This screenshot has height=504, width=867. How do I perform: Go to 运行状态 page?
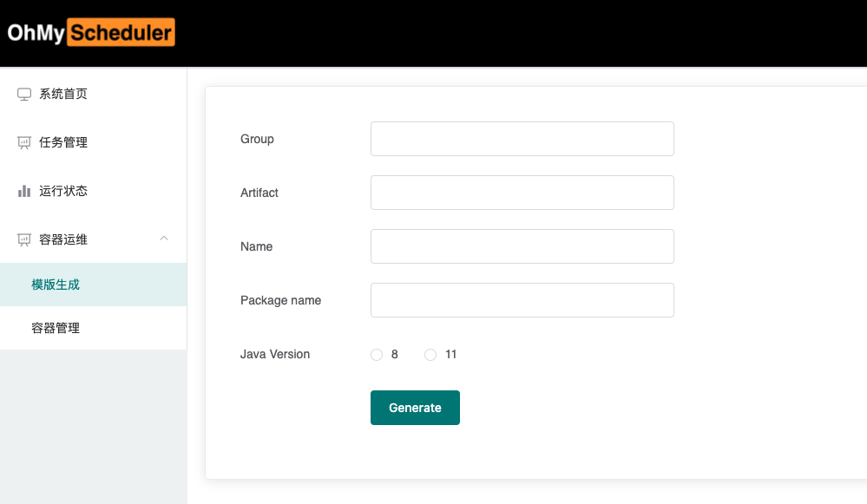[94, 191]
